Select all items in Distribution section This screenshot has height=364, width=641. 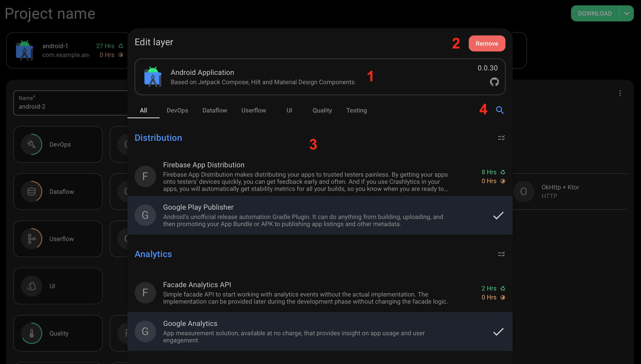(x=501, y=138)
